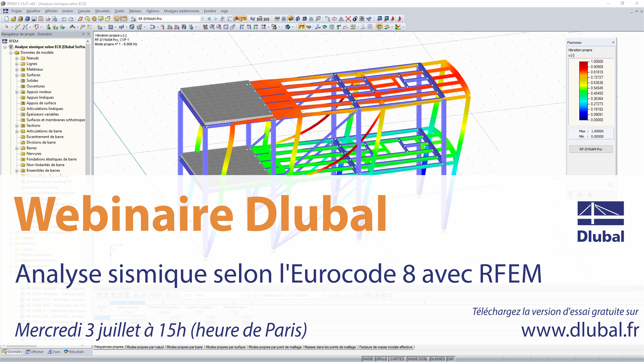Screen dimensions: 644x362
Task: Open the Modules additionnels menu
Action: click(x=181, y=11)
